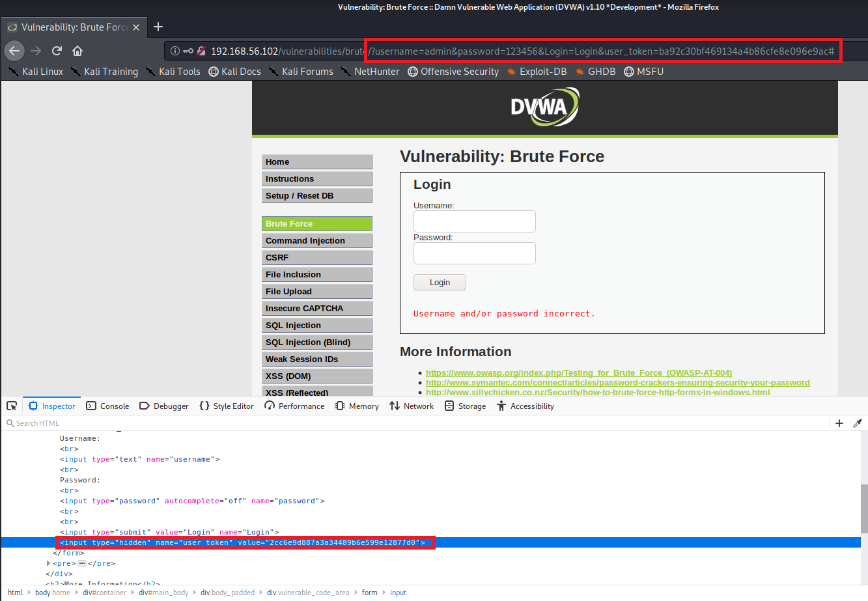Open the Storage devtools tab

click(465, 406)
